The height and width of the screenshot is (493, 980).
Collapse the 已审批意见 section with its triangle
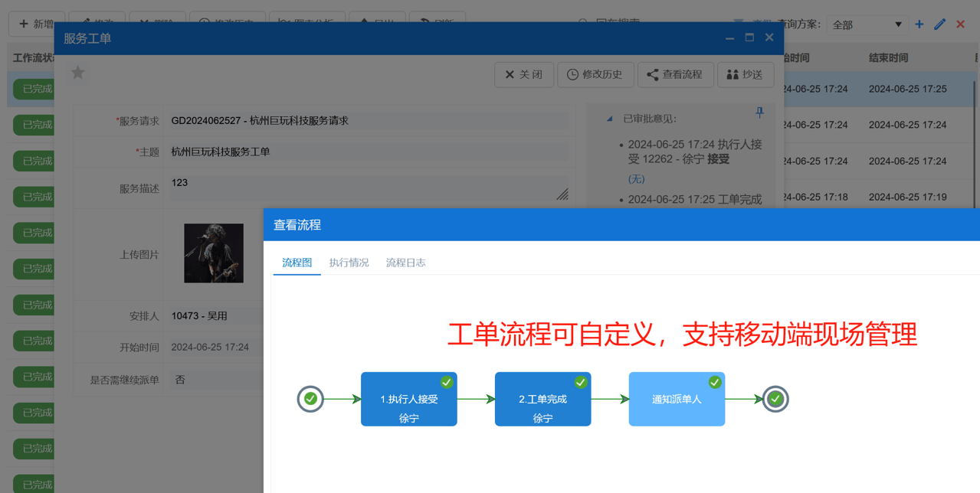[610, 118]
